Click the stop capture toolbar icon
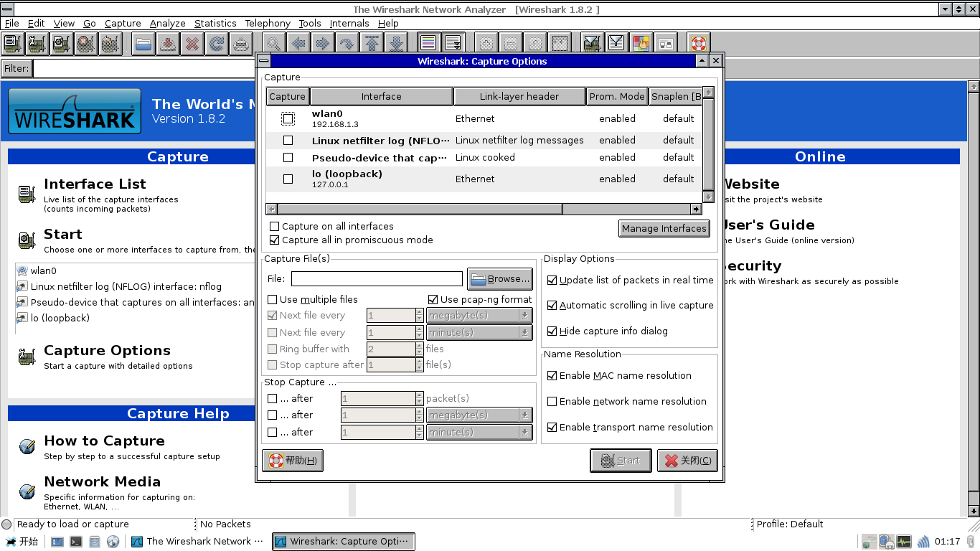 86,44
